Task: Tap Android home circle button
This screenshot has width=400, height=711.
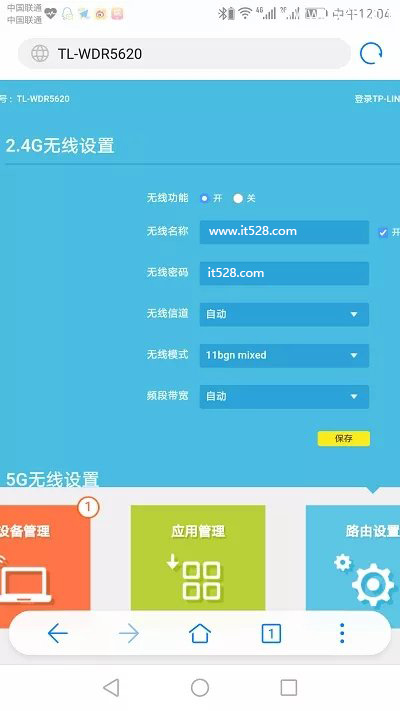Action: click(200, 687)
